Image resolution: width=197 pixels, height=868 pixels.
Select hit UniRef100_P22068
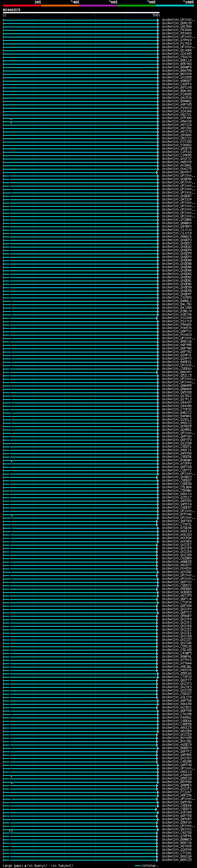(x=177, y=318)
